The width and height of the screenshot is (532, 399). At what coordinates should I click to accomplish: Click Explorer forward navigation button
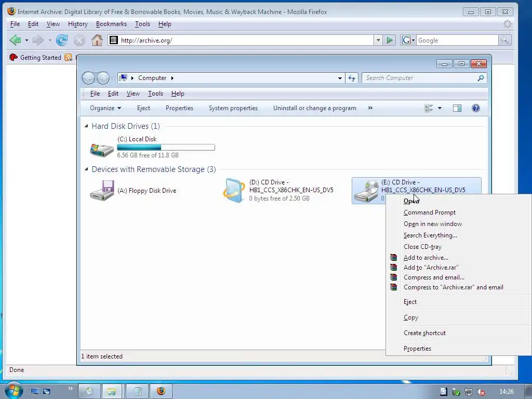point(103,78)
